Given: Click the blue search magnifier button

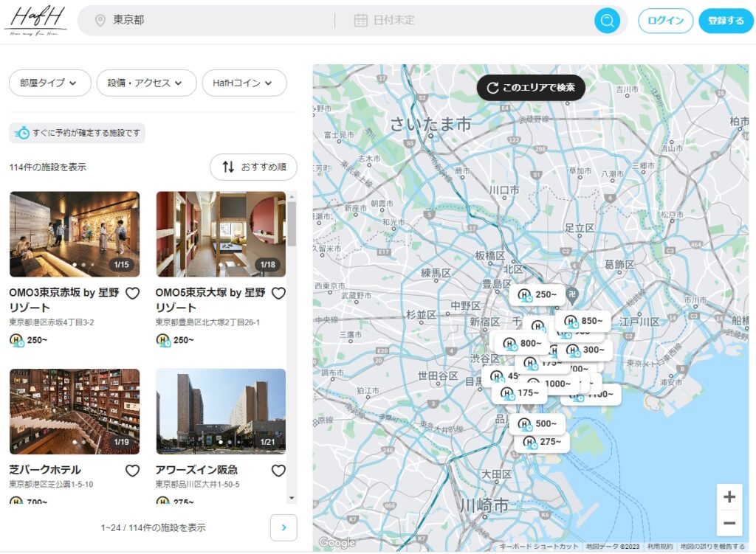Looking at the screenshot, I should point(607,20).
